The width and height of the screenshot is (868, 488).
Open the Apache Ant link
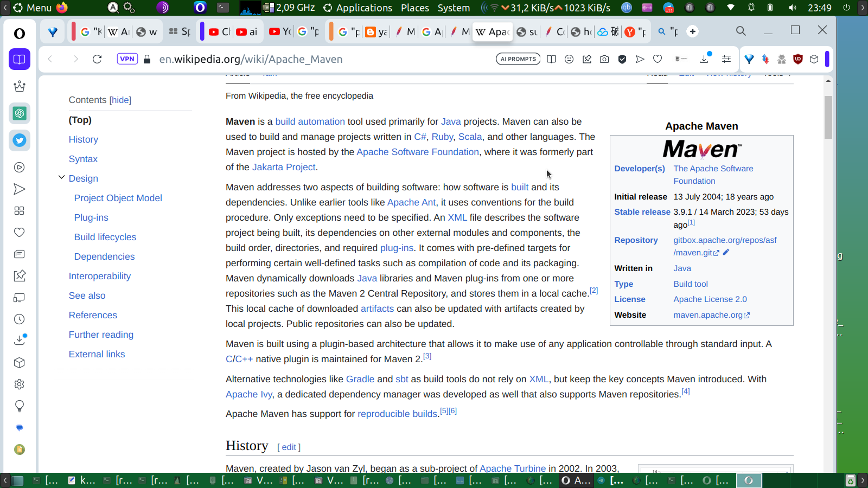tap(411, 202)
